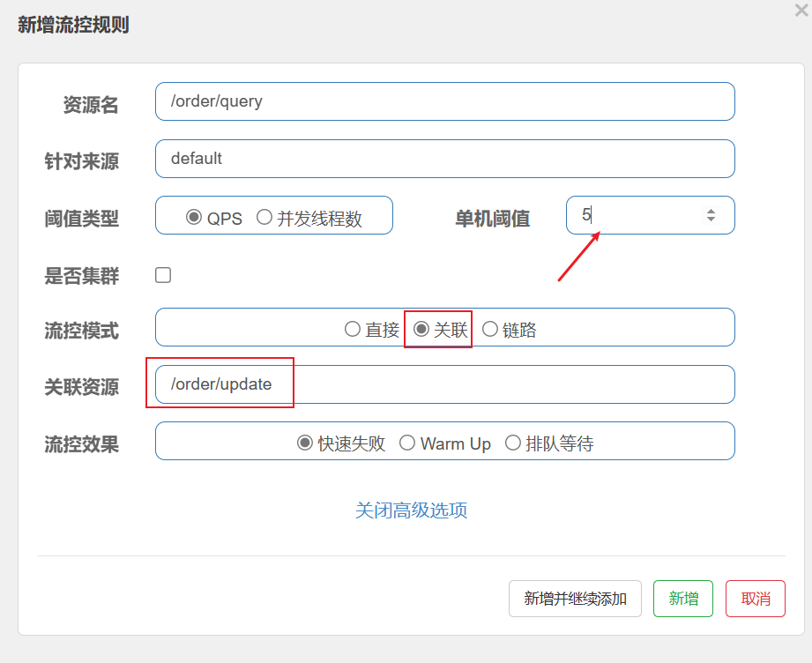Click the 资源名 label
Screen dimensions: 812x663
coord(91,105)
